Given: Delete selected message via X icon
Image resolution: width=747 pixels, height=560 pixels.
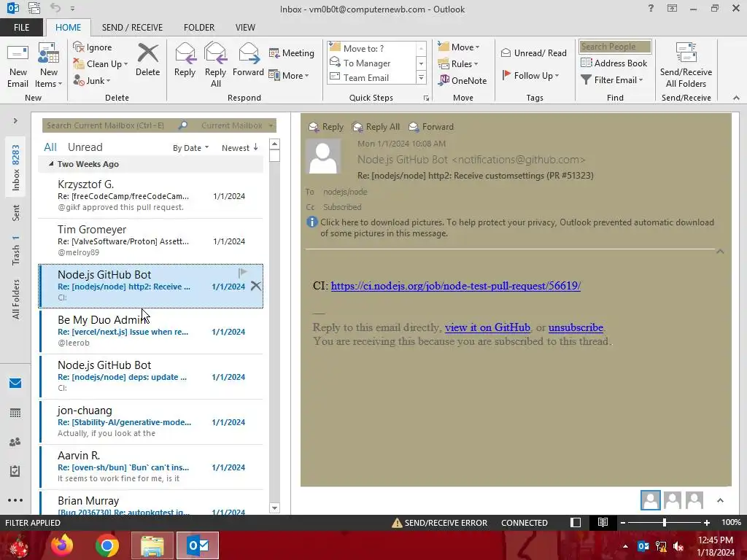Looking at the screenshot, I should 256,286.
